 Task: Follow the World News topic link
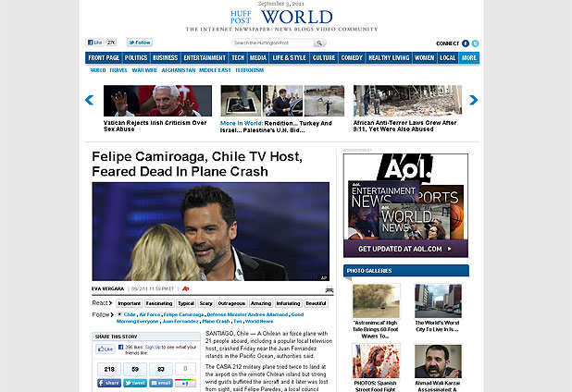click(259, 322)
